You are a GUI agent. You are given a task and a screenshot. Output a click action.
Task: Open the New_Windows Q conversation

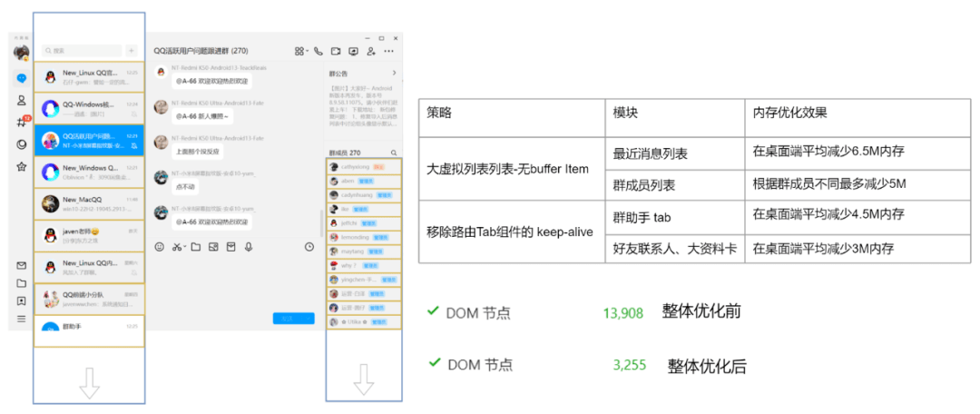tap(89, 172)
